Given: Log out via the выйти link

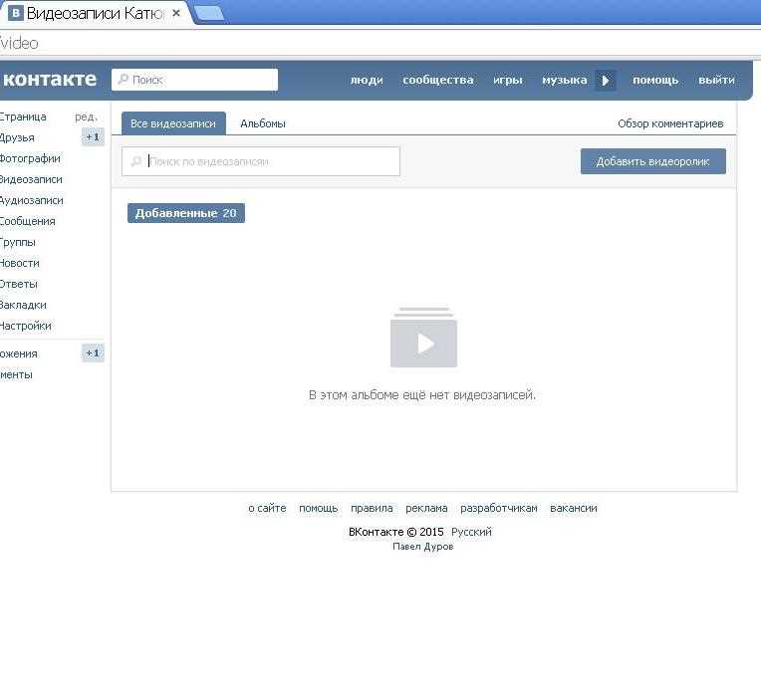Looking at the screenshot, I should coord(716,80).
